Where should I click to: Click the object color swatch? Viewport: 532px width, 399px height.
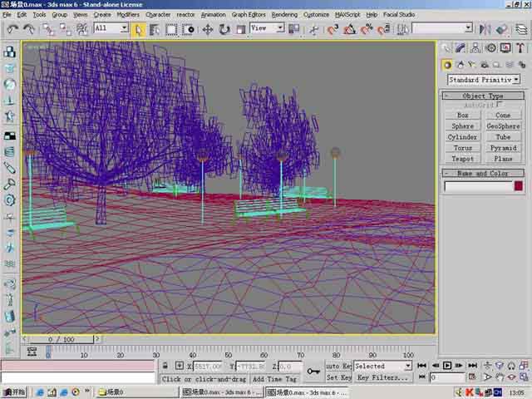coord(518,186)
